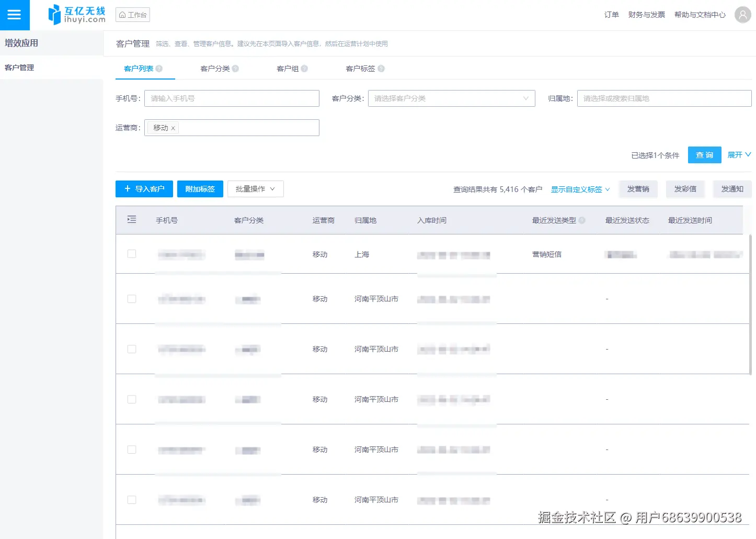Open 财务与发票 in top navigation

pos(647,15)
